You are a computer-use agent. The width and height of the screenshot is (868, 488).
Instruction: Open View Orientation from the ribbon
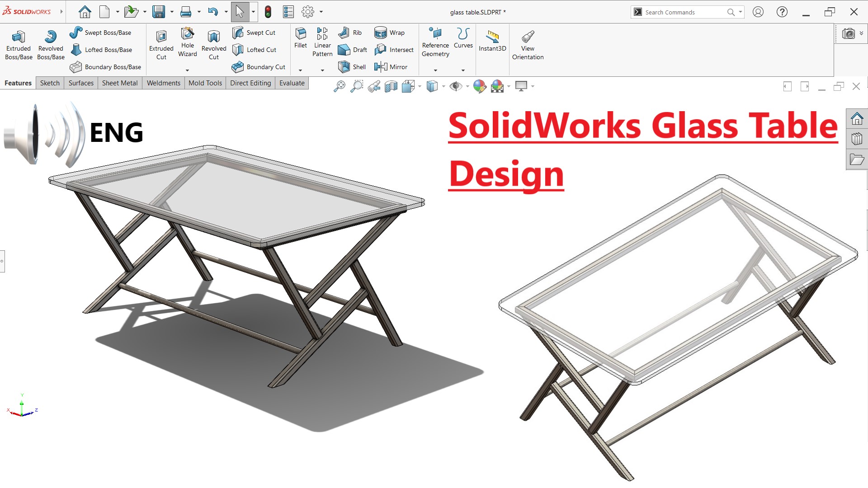(x=528, y=45)
